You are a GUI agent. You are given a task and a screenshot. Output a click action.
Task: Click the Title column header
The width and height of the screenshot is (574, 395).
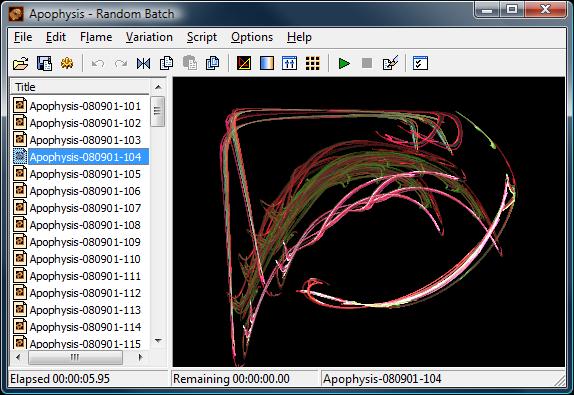click(x=80, y=87)
